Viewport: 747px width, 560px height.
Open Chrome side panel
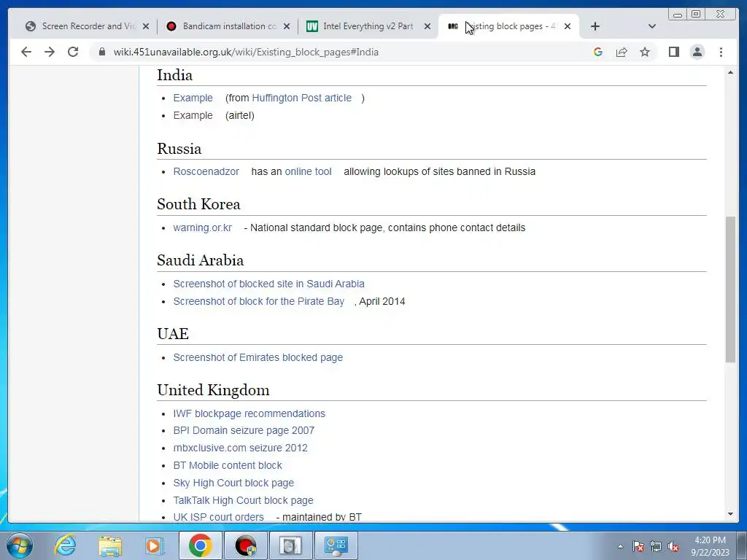(673, 52)
